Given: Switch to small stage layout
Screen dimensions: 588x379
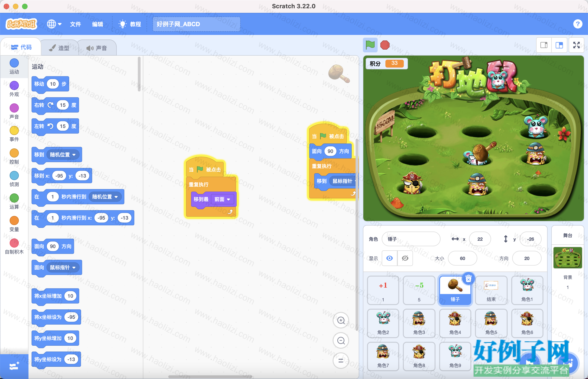Looking at the screenshot, I should point(544,45).
